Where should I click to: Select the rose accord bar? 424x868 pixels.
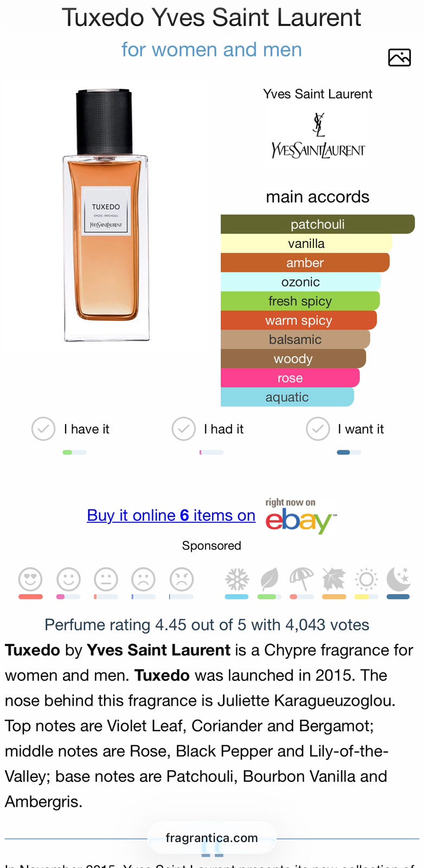(290, 378)
